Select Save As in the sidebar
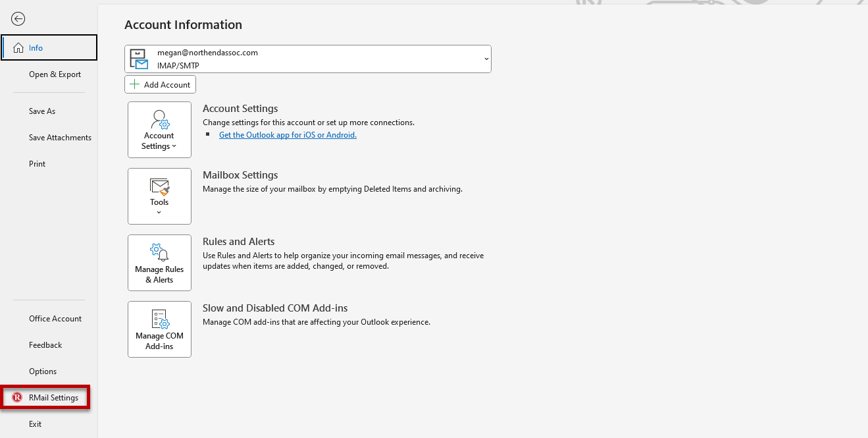This screenshot has width=868, height=438. pyautogui.click(x=42, y=111)
